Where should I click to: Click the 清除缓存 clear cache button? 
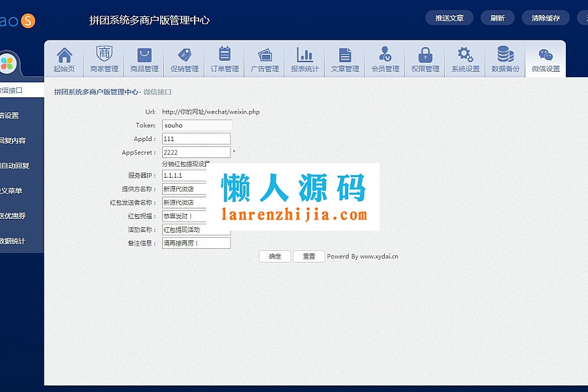[546, 18]
